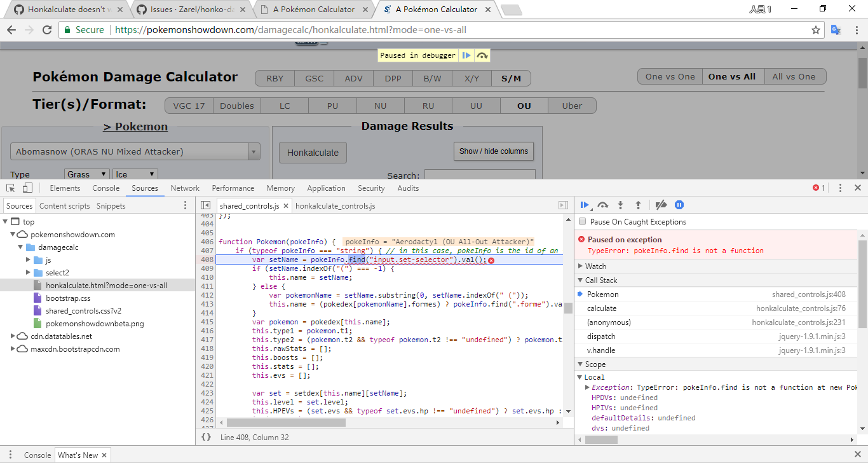The height and width of the screenshot is (463, 868).
Task: Select the inspect element picker icon
Action: [11, 188]
